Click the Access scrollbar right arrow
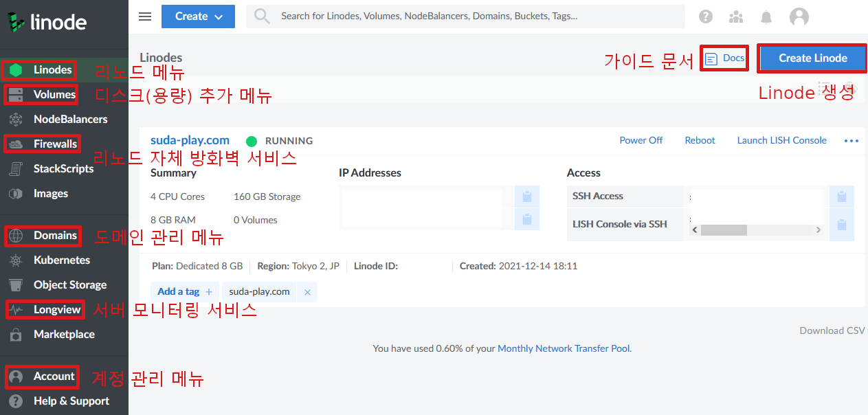 pos(818,230)
